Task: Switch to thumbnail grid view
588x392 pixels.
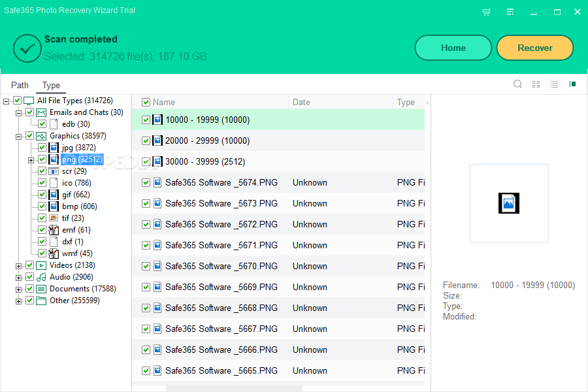Action: (536, 84)
